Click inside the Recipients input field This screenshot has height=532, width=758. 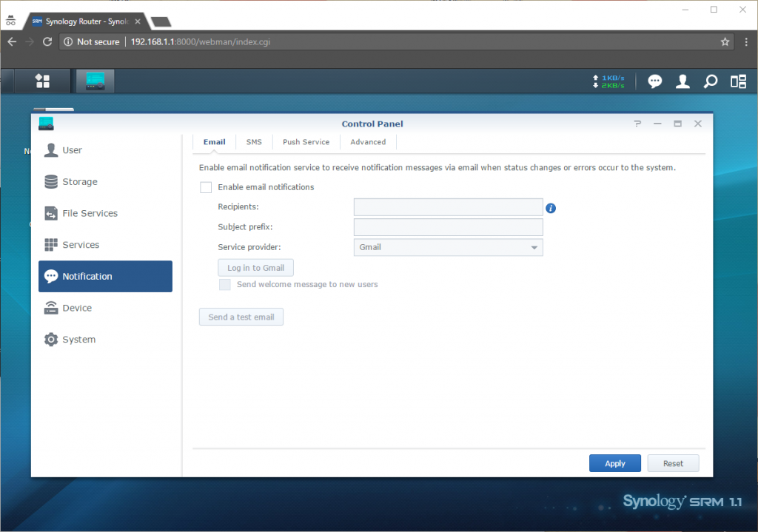point(449,207)
